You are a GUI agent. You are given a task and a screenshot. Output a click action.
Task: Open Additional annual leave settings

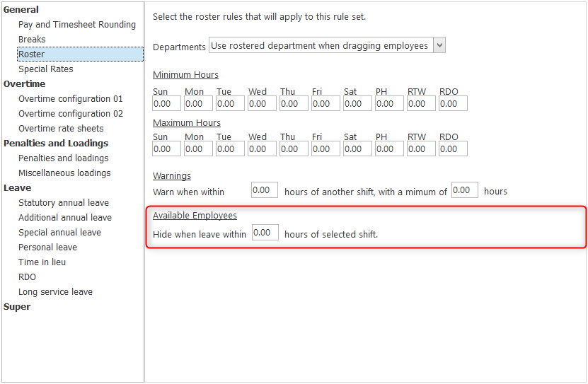pos(65,218)
